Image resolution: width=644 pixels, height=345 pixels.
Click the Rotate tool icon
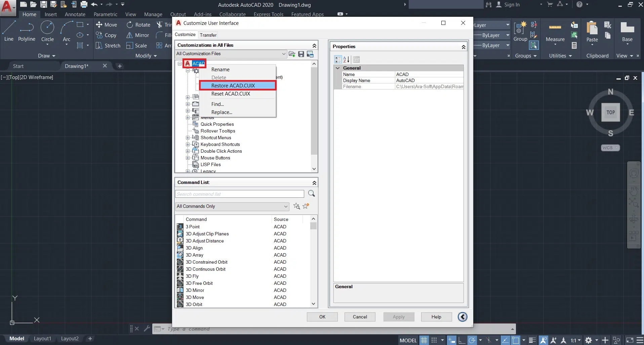pos(130,25)
